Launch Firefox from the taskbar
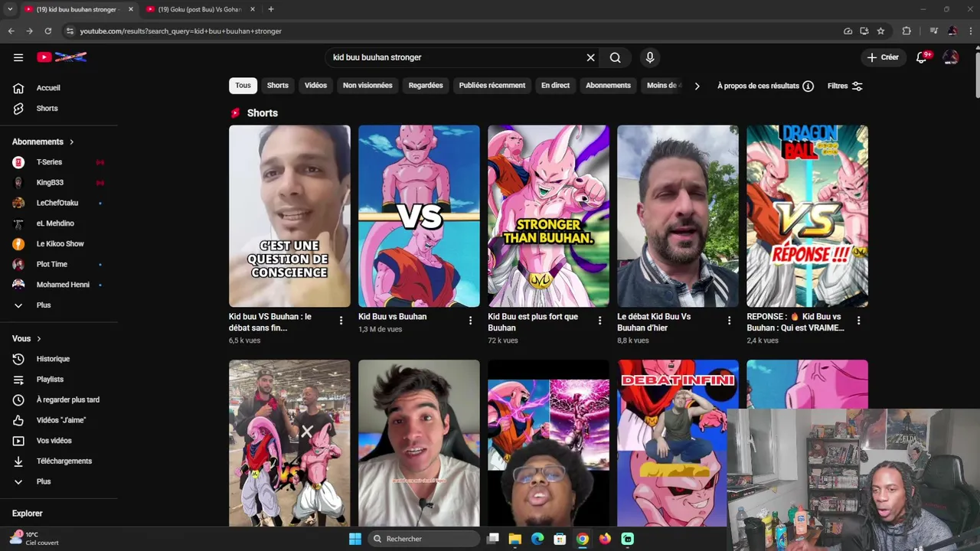980x551 pixels. tap(605, 539)
